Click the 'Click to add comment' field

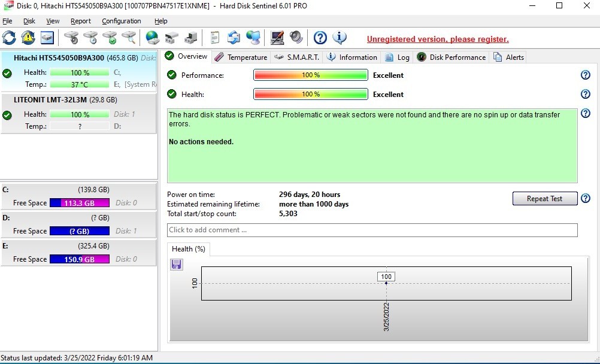(x=372, y=230)
